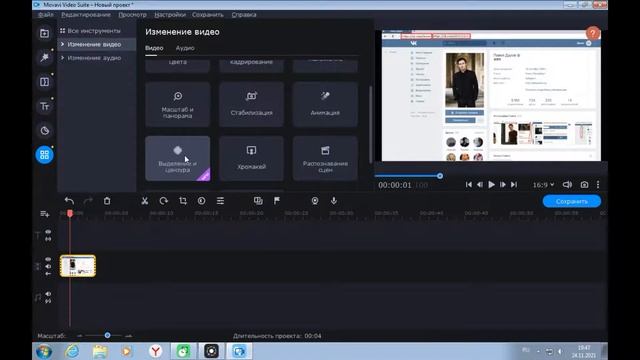Image resolution: width=640 pixels, height=360 pixels.
Task: Open the file import sidebar tab
Action: (44, 33)
